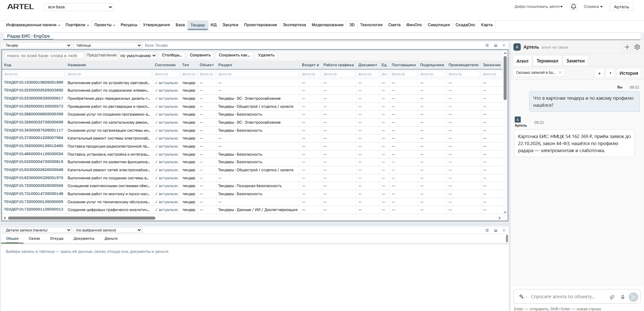
Task: Click the sparkle icon in agent input
Action: click(x=521, y=297)
